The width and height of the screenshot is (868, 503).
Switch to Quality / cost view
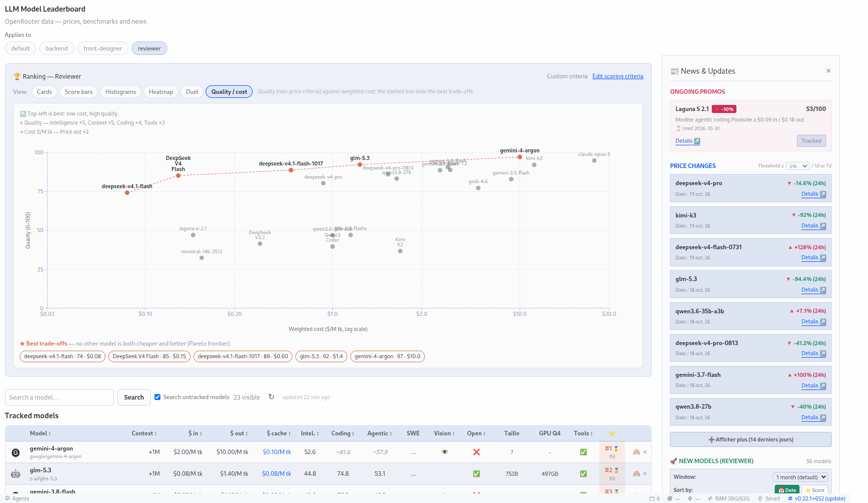(229, 92)
